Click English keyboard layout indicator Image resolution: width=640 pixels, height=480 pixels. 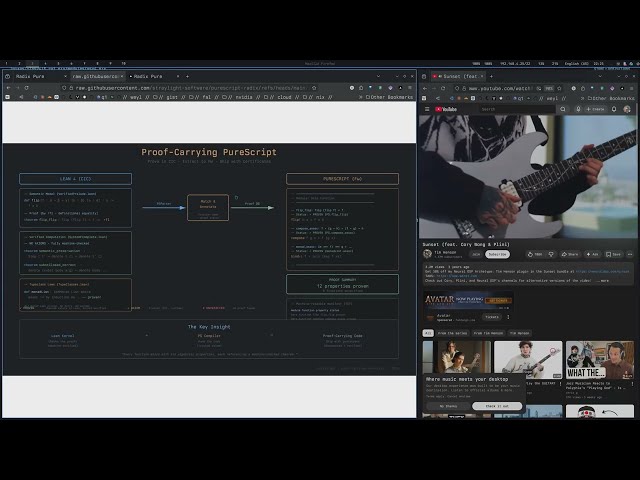[x=576, y=63]
